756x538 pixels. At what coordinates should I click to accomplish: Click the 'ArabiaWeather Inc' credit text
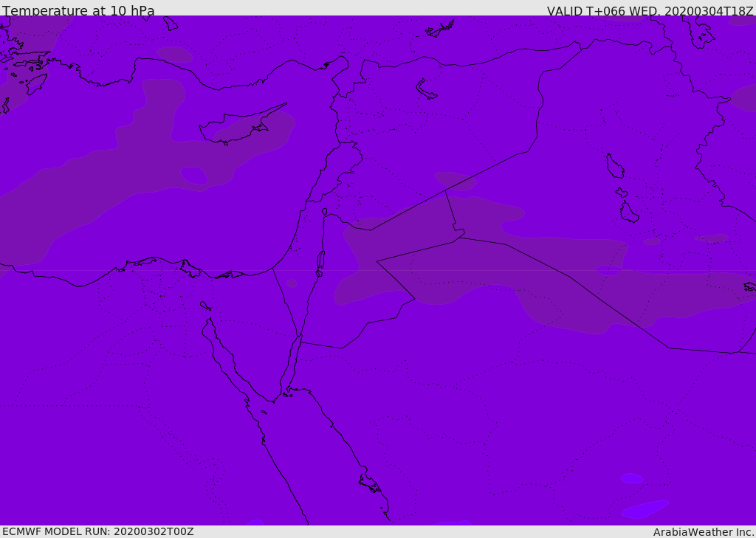coord(703,532)
